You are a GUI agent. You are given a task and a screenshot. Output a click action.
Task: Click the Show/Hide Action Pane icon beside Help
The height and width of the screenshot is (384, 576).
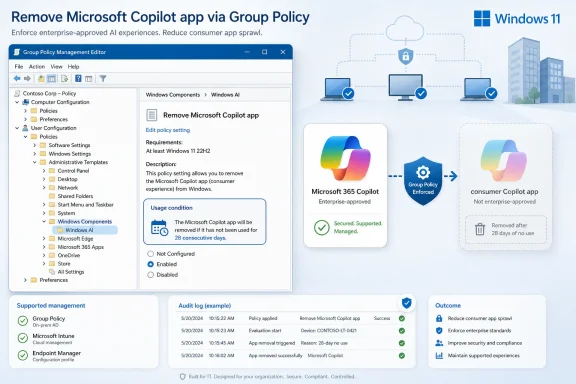89,78
